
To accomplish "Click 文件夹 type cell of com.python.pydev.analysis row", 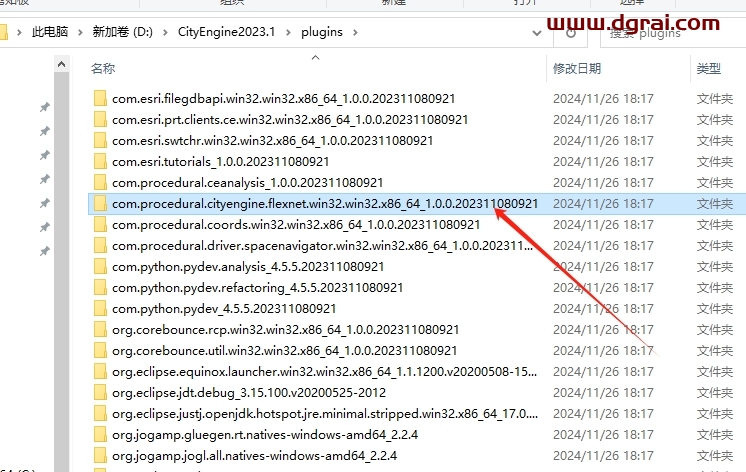I will coord(715,266).
